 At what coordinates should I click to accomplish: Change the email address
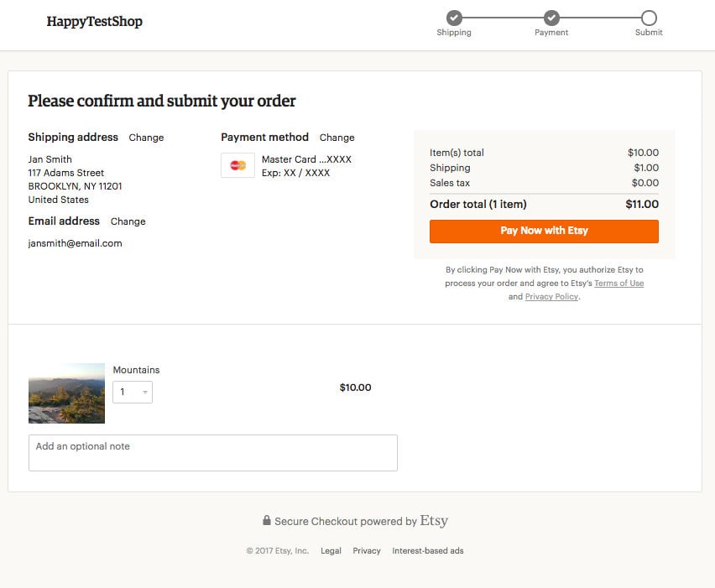tap(128, 221)
